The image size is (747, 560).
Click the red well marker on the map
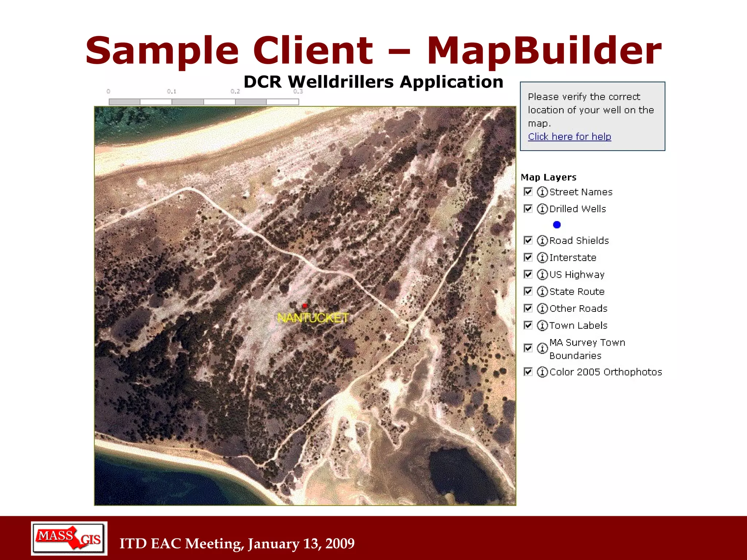[x=305, y=306]
